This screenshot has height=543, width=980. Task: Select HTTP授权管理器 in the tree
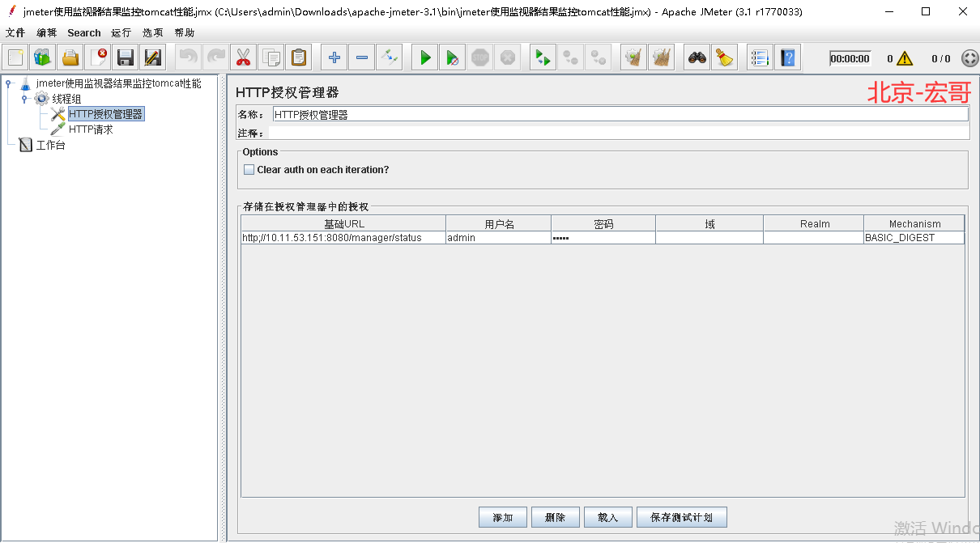click(105, 114)
